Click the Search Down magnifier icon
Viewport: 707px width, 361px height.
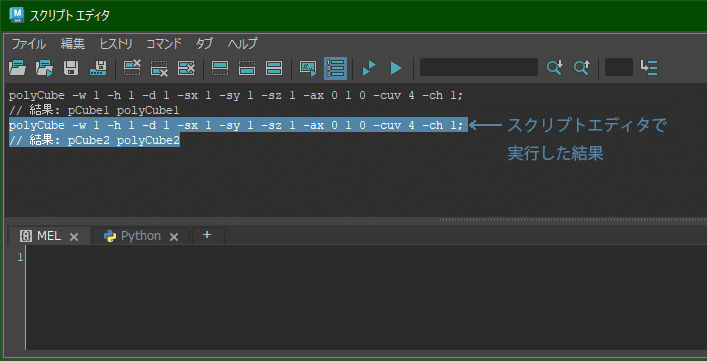[x=554, y=68]
